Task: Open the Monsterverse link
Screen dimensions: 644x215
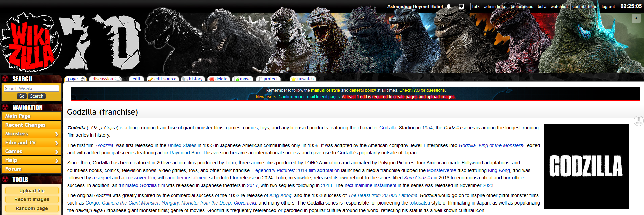Action: click(441, 170)
